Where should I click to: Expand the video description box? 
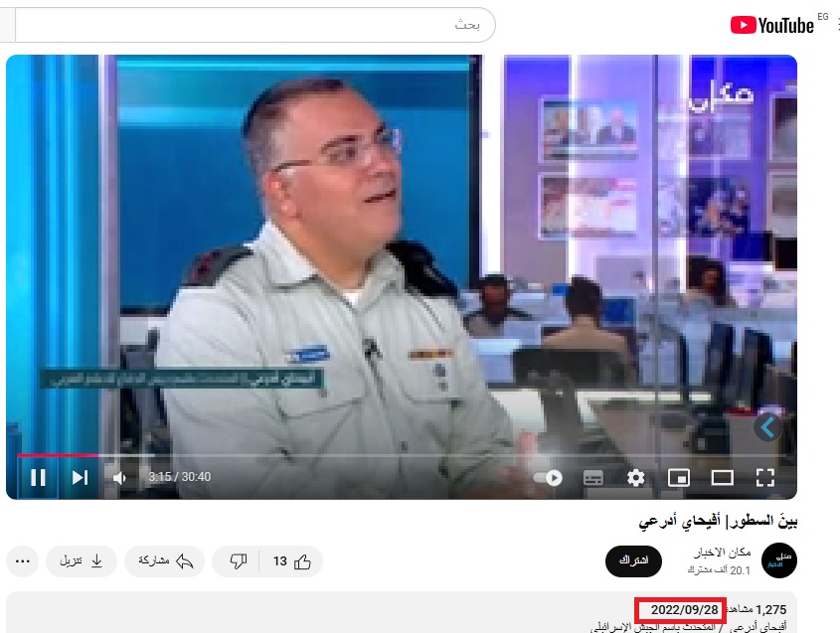coord(398,616)
